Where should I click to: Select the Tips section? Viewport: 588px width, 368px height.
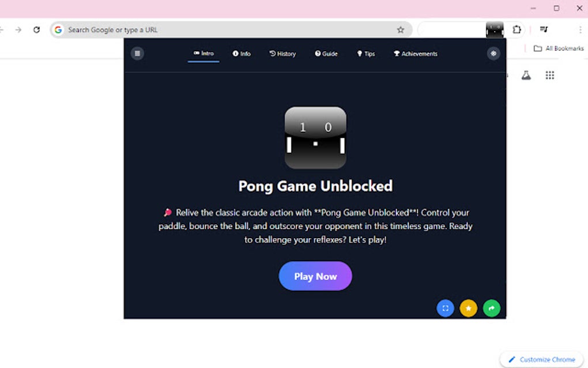pos(366,53)
